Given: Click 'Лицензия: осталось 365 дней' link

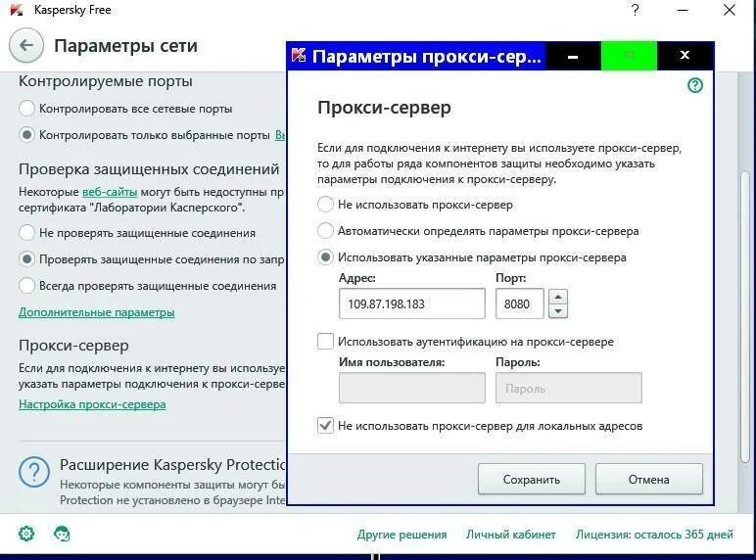Looking at the screenshot, I should pos(654,534).
